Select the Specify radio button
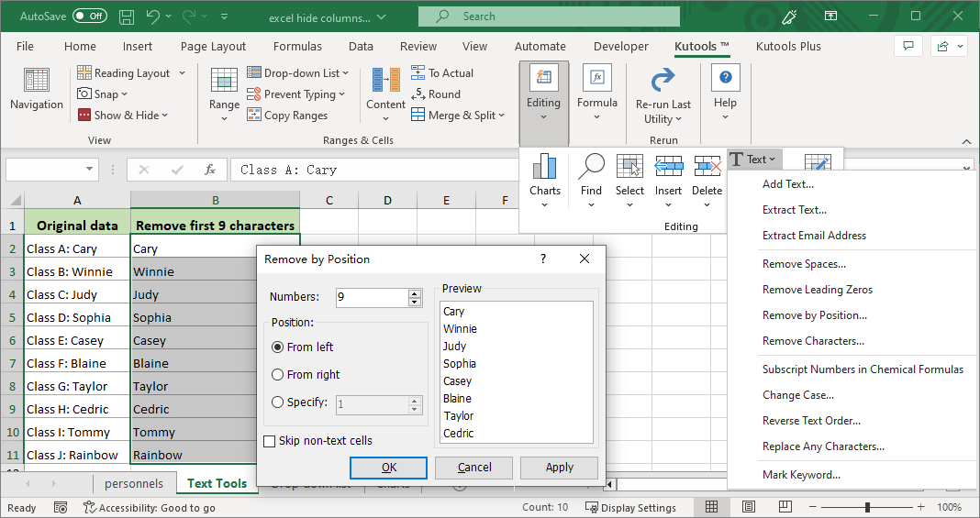 (277, 402)
